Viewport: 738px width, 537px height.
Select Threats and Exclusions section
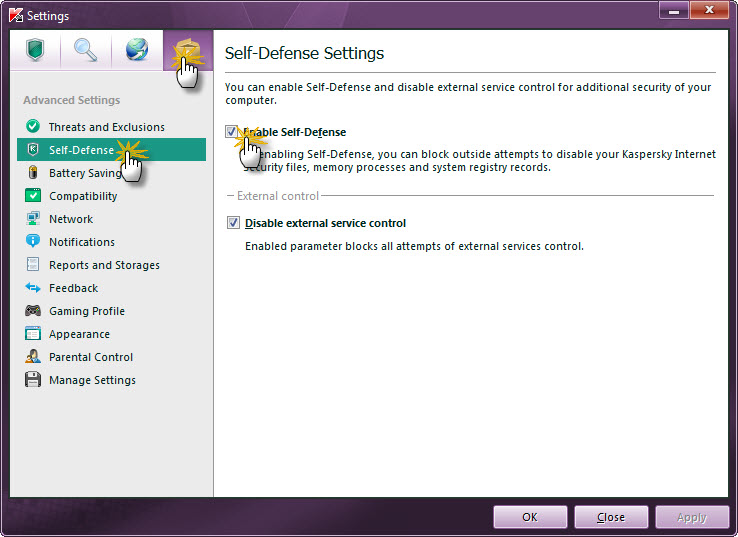[112, 127]
